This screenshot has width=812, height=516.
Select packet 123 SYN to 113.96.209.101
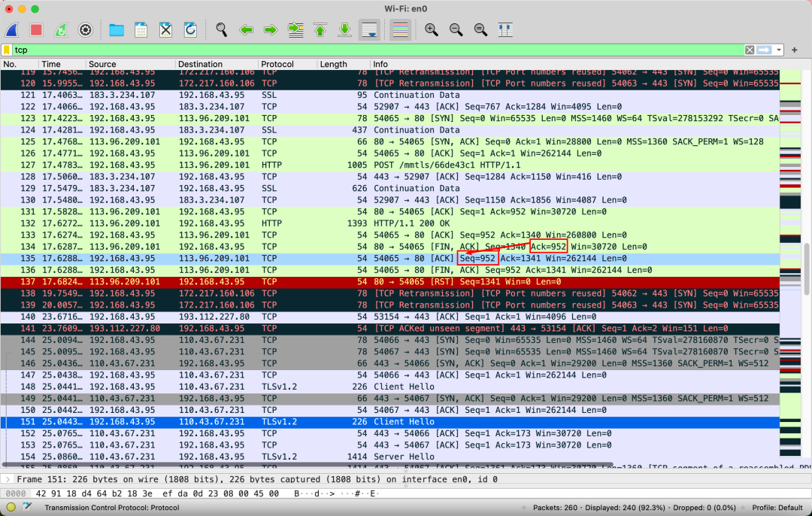[390, 119]
